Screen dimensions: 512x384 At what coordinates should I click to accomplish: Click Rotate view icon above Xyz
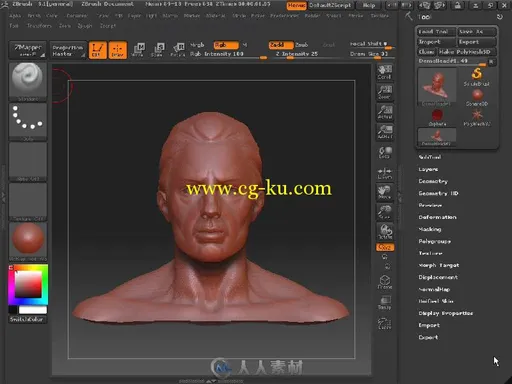click(385, 232)
